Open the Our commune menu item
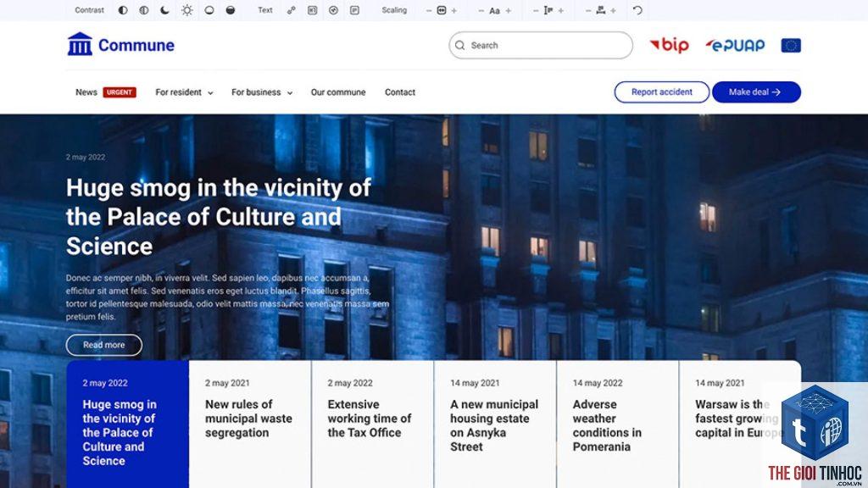 [338, 92]
